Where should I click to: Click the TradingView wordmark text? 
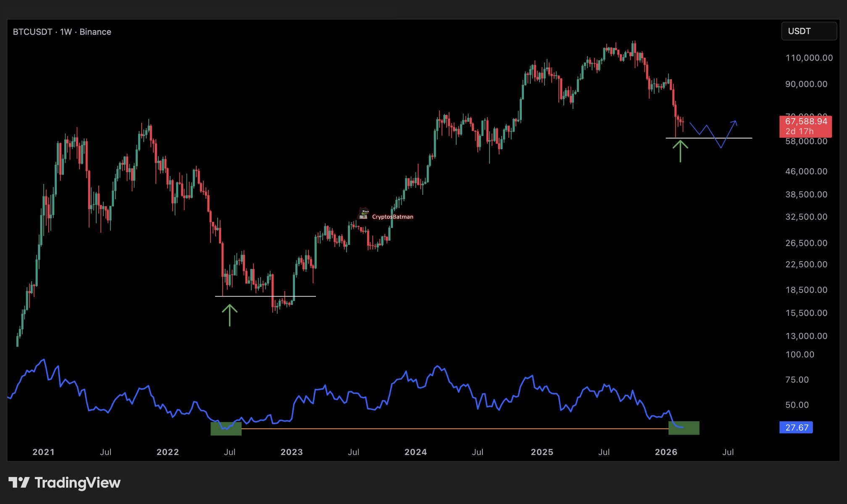(x=78, y=483)
